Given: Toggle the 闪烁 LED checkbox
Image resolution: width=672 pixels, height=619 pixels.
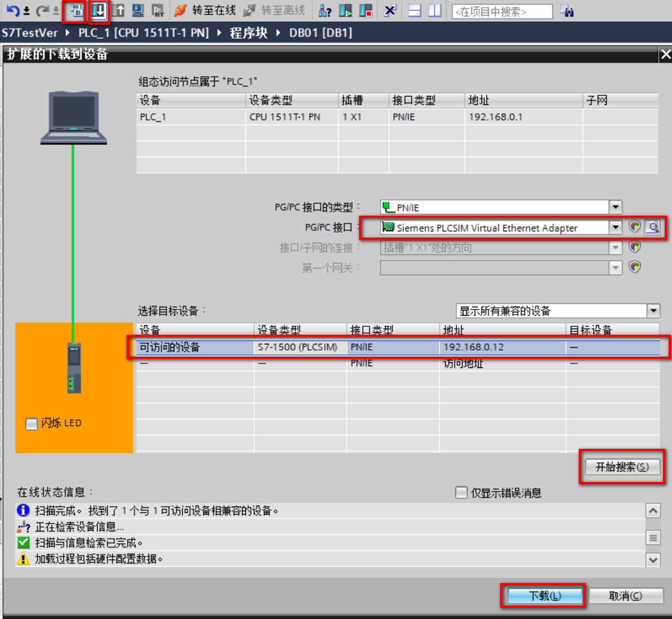Looking at the screenshot, I should coord(31,424).
